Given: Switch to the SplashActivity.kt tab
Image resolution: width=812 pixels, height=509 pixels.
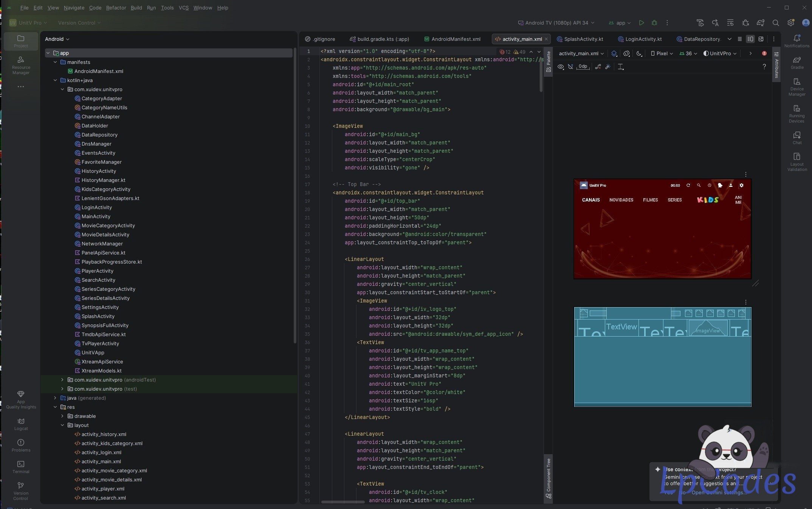Looking at the screenshot, I should pos(580,39).
